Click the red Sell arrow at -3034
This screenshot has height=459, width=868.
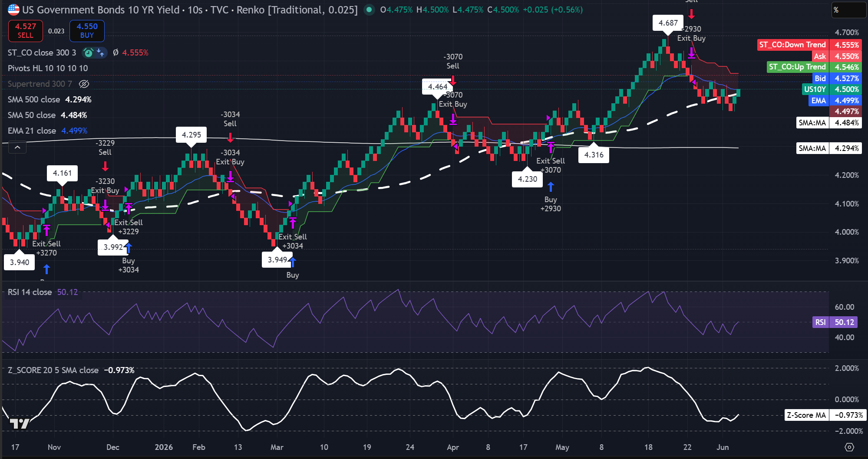pos(230,138)
